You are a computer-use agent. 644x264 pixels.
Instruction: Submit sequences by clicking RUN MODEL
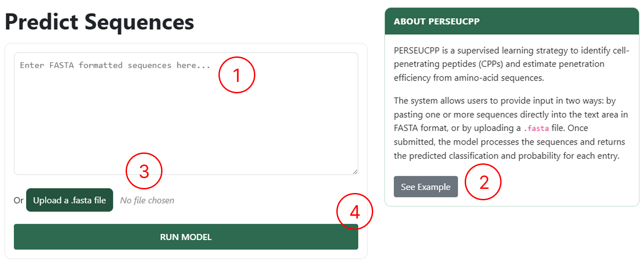(x=185, y=237)
